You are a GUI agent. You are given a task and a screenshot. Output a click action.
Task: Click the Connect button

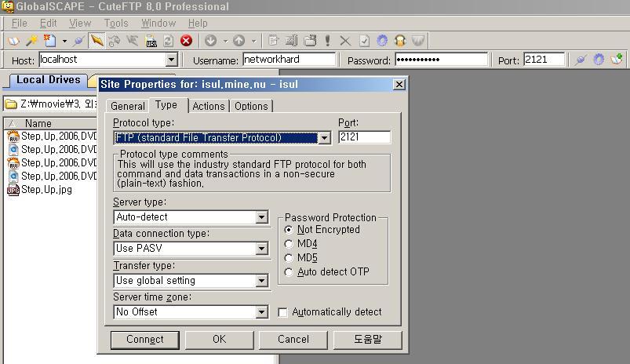(x=145, y=340)
